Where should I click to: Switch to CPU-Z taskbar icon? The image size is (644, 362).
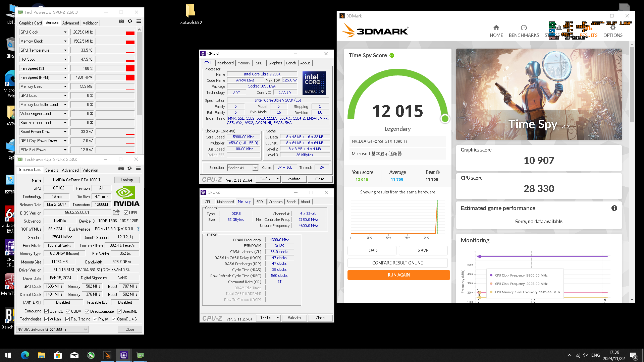pos(124,355)
